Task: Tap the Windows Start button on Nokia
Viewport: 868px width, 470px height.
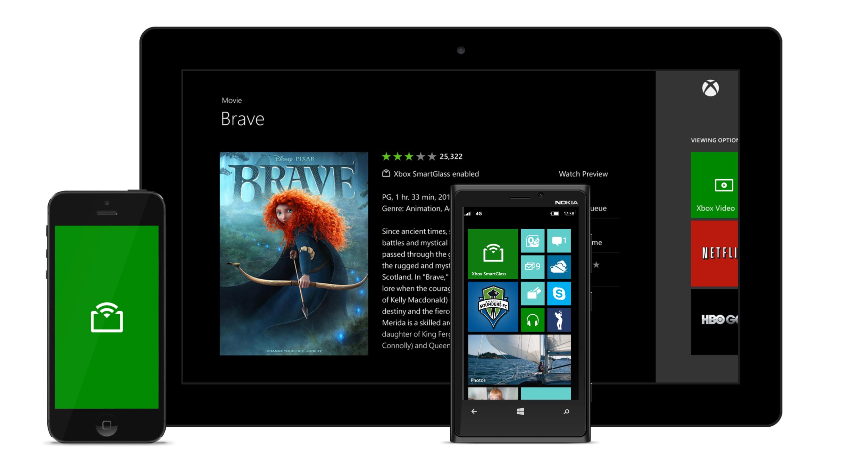Action: pyautogui.click(x=520, y=411)
